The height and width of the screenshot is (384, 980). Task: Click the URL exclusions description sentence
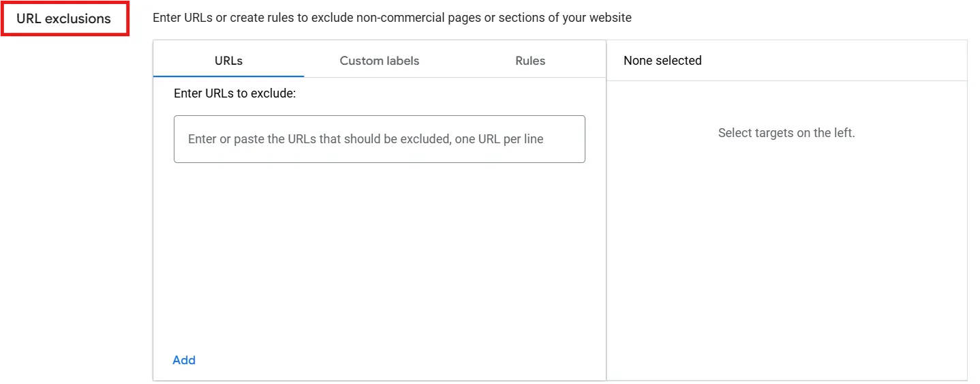coord(392,18)
